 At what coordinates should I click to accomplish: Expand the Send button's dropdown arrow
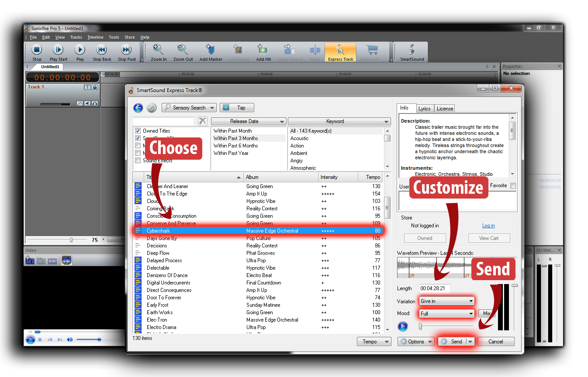pyautogui.click(x=470, y=342)
